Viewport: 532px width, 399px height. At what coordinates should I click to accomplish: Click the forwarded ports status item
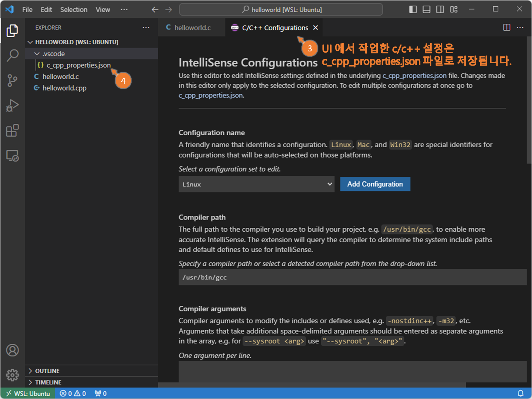100,393
